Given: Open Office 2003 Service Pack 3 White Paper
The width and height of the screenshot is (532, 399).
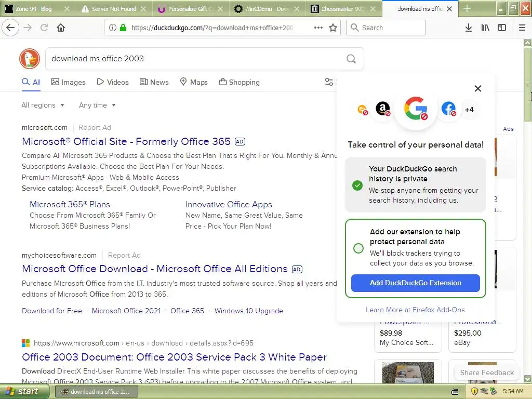Looking at the screenshot, I should tap(174, 357).
